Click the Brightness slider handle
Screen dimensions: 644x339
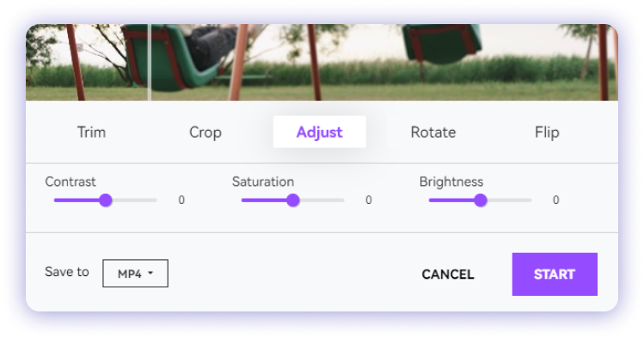pyautogui.click(x=480, y=200)
